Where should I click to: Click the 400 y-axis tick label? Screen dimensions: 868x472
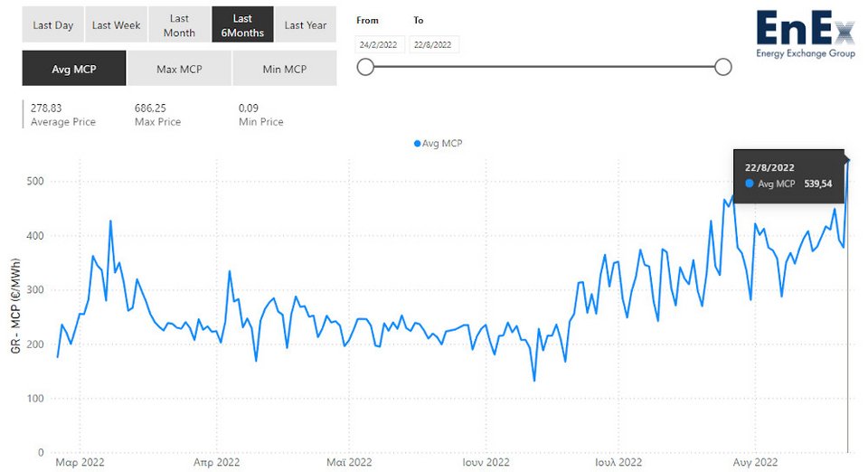35,235
